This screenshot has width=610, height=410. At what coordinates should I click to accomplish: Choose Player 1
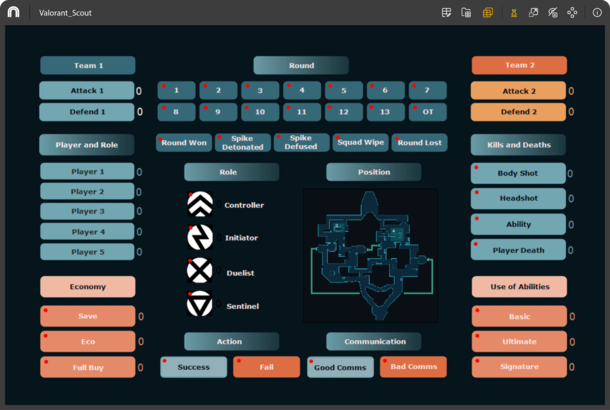click(87, 172)
